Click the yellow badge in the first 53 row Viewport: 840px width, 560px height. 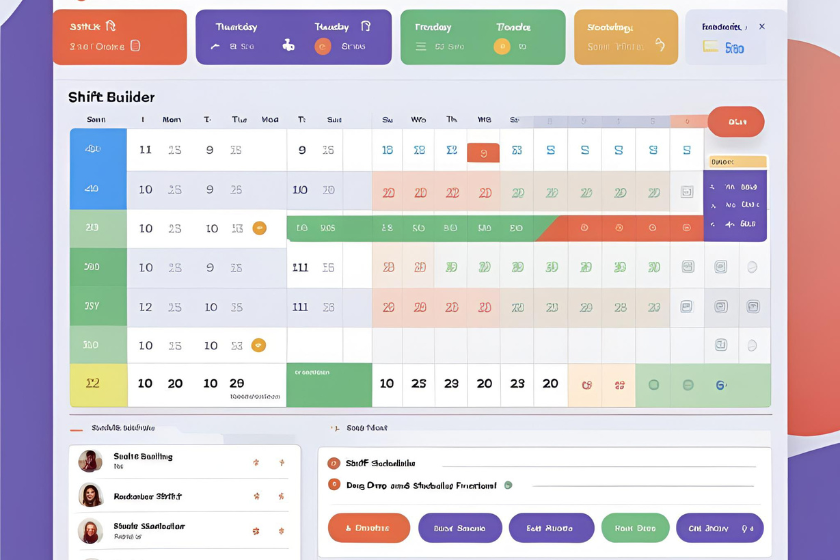click(x=259, y=228)
